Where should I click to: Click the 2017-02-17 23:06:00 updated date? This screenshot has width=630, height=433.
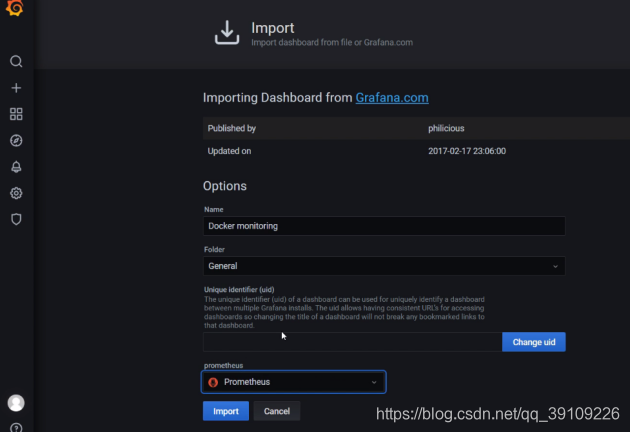(x=467, y=151)
